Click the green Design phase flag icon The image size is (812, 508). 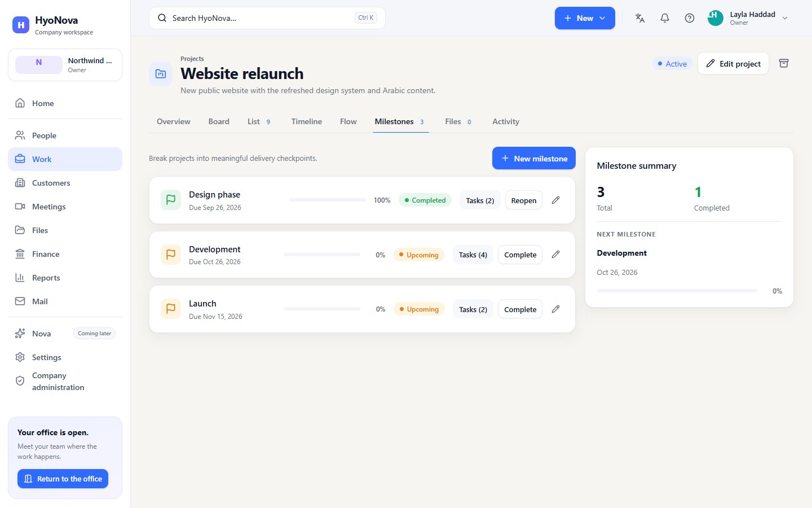click(x=171, y=200)
